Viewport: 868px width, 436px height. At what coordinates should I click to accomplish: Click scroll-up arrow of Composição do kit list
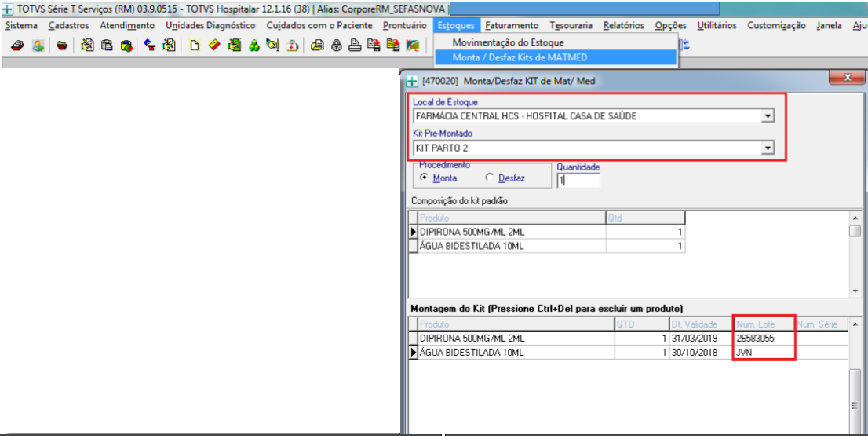855,218
